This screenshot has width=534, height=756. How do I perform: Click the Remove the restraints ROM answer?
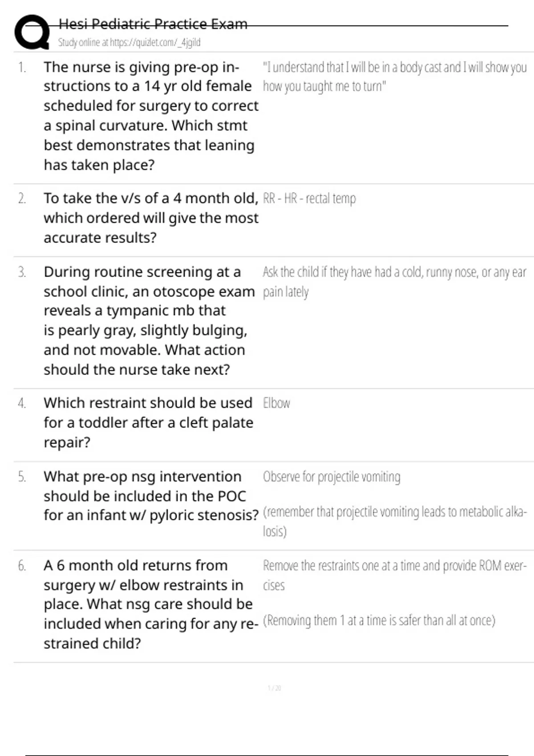[x=394, y=575]
